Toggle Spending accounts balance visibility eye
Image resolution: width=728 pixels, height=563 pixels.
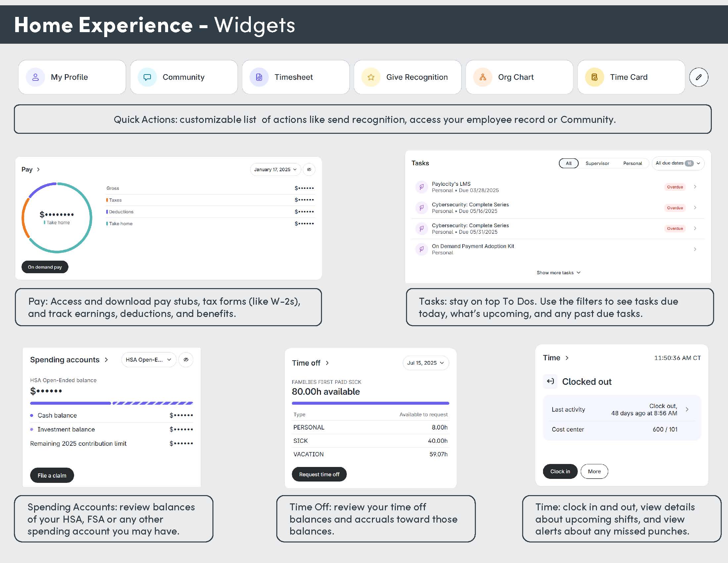(x=186, y=360)
